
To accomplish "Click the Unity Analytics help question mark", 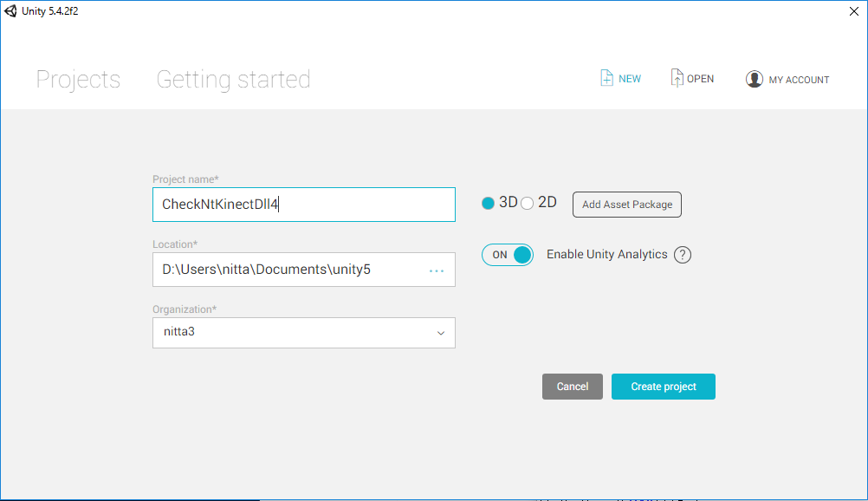I will click(683, 255).
